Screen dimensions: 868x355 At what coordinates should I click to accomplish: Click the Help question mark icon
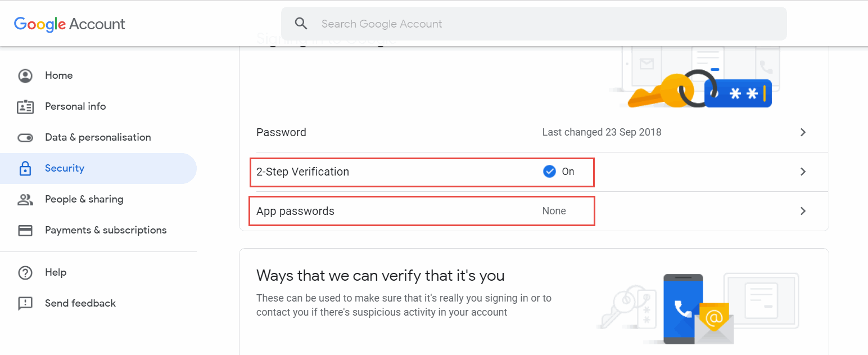pyautogui.click(x=25, y=273)
